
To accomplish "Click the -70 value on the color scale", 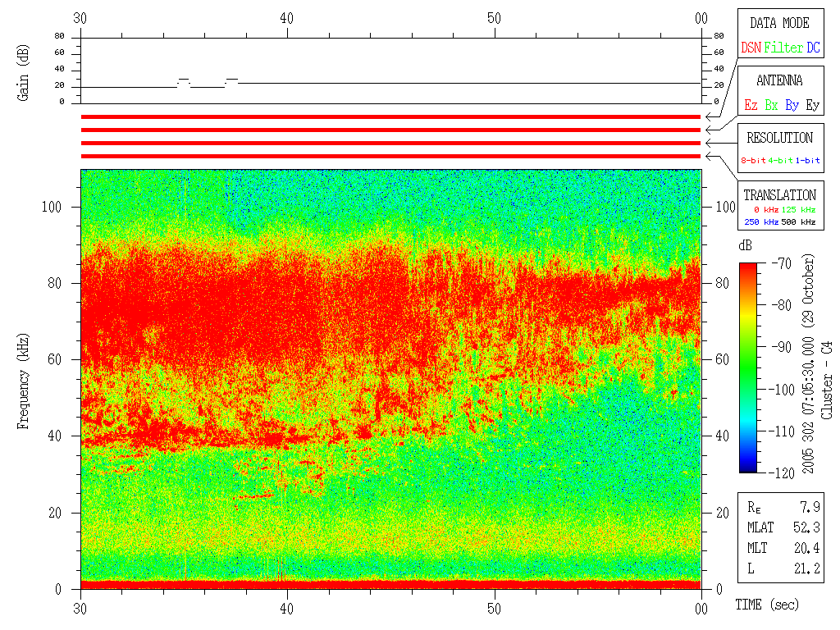I will tap(782, 263).
